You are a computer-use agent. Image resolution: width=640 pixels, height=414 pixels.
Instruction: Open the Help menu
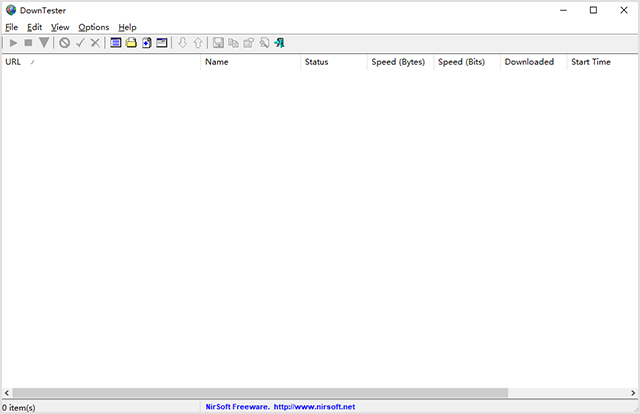[x=127, y=27]
